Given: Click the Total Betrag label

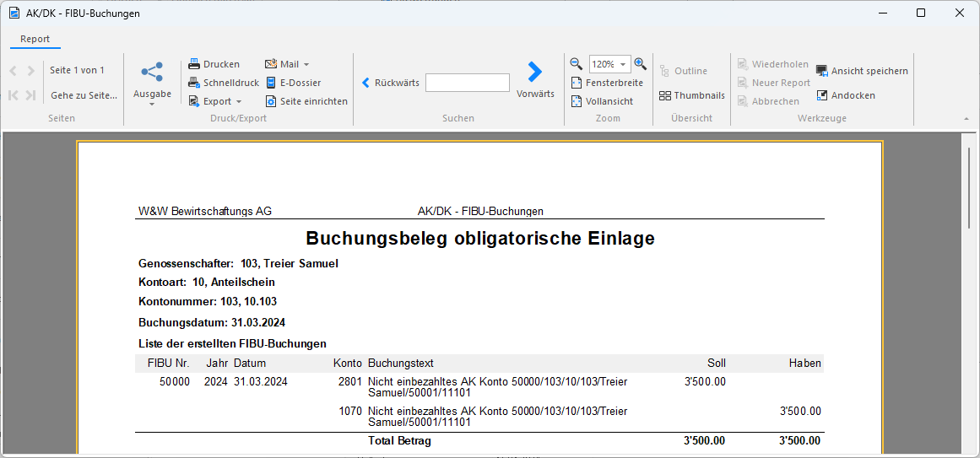Looking at the screenshot, I should [400, 441].
